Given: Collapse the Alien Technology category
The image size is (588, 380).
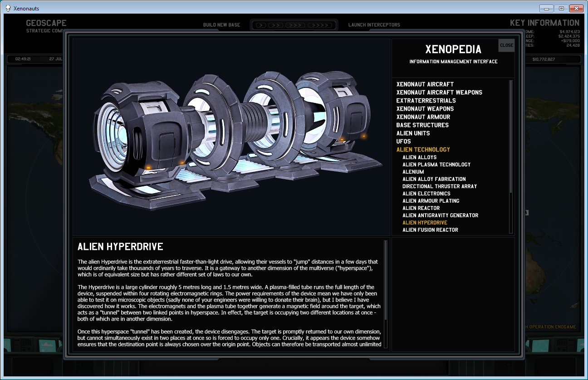Looking at the screenshot, I should click(423, 150).
